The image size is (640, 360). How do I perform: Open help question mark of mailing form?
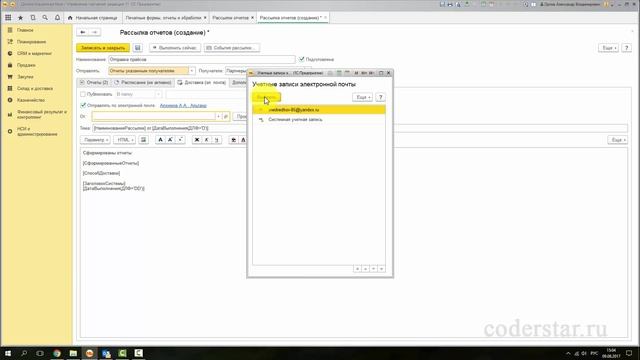tap(627, 48)
